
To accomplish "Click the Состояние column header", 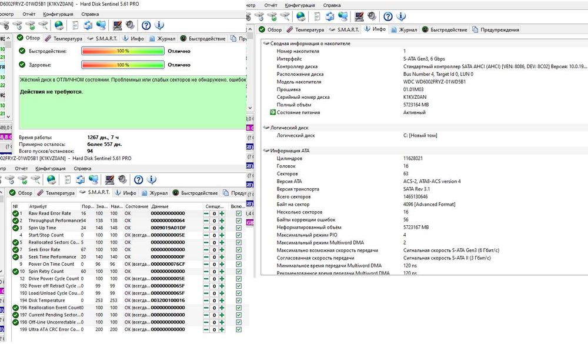I will tap(136, 206).
